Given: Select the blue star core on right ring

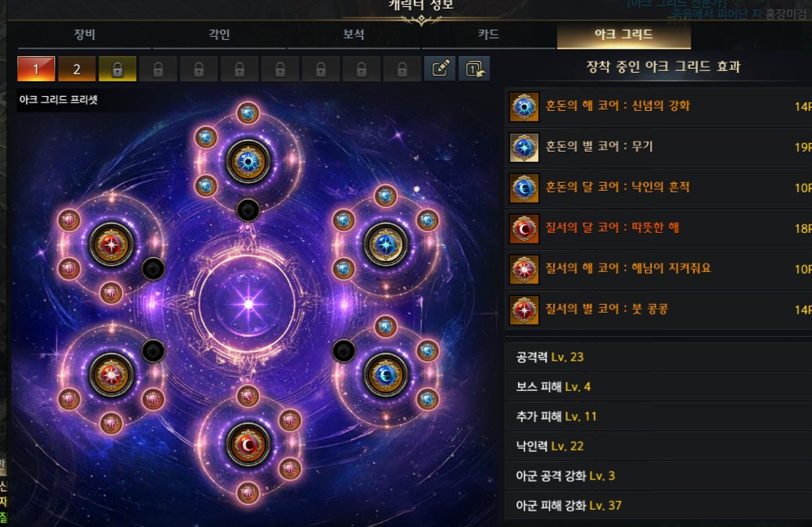Looking at the screenshot, I should click(386, 245).
